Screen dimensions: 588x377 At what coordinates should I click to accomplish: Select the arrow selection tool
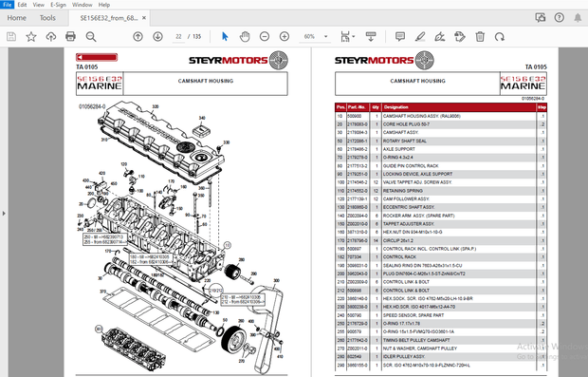tap(225, 36)
